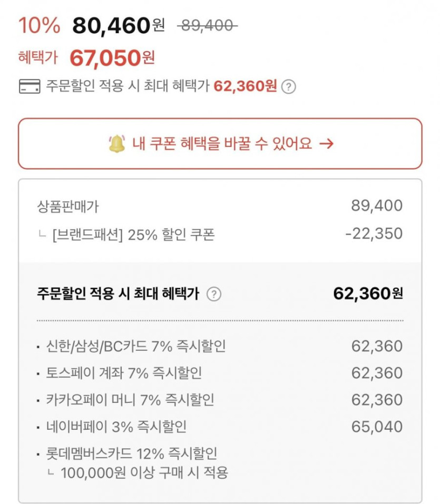
Task: Open help icon next to bold 최대 혜택가 heading
Action: point(213,294)
